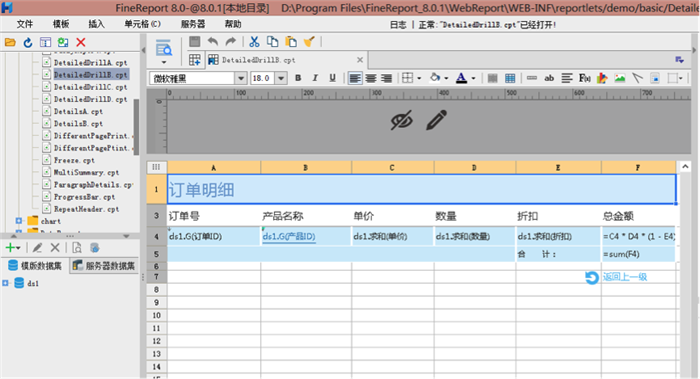Screen dimensions: 700x379
Task: Insert formula with F(x) icon
Action: (x=584, y=78)
